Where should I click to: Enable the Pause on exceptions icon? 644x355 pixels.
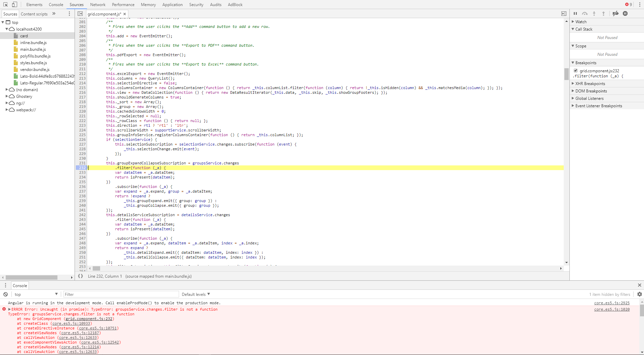(625, 13)
